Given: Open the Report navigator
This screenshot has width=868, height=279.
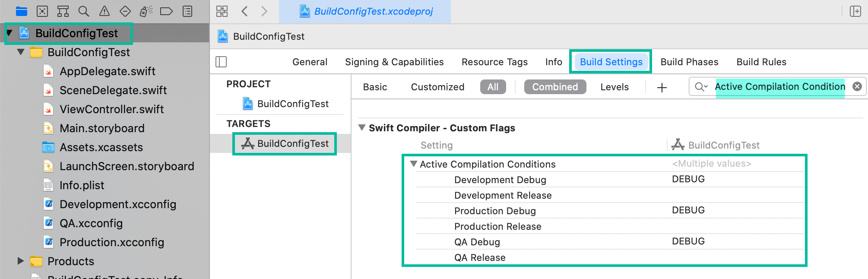Looking at the screenshot, I should (x=187, y=11).
